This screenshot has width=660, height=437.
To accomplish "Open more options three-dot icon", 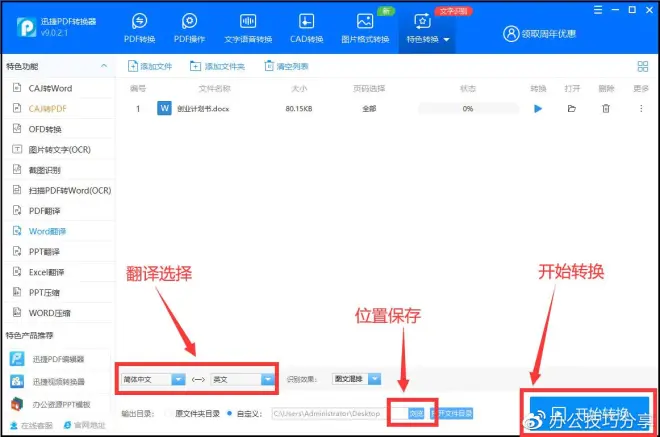I will pos(641,109).
